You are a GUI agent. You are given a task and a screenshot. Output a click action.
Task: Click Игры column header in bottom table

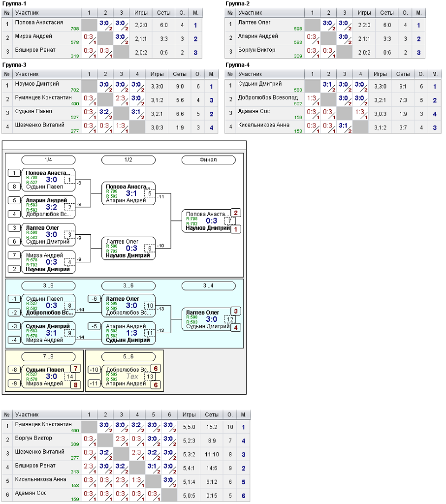click(189, 414)
